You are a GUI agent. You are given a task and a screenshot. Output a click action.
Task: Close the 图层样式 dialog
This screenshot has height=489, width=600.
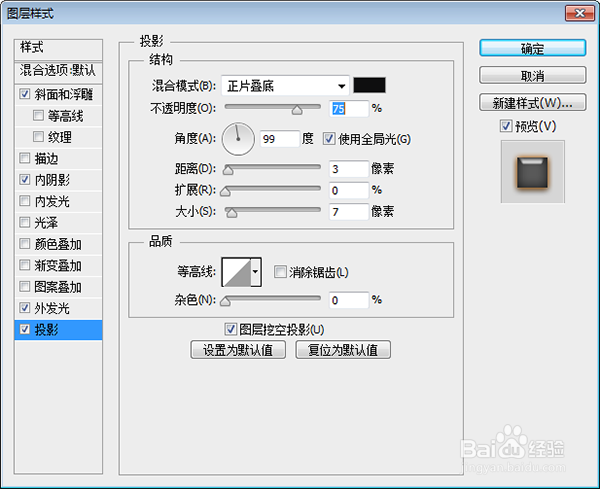(579, 13)
